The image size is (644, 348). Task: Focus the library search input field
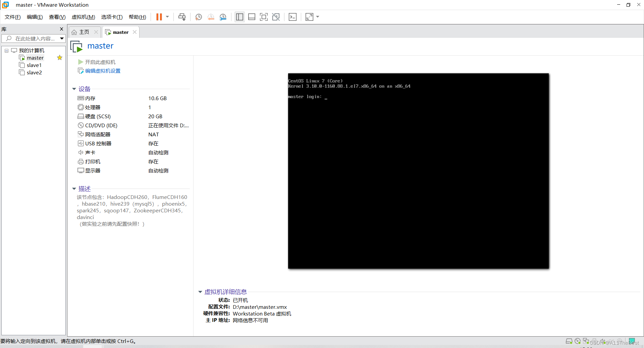point(30,39)
